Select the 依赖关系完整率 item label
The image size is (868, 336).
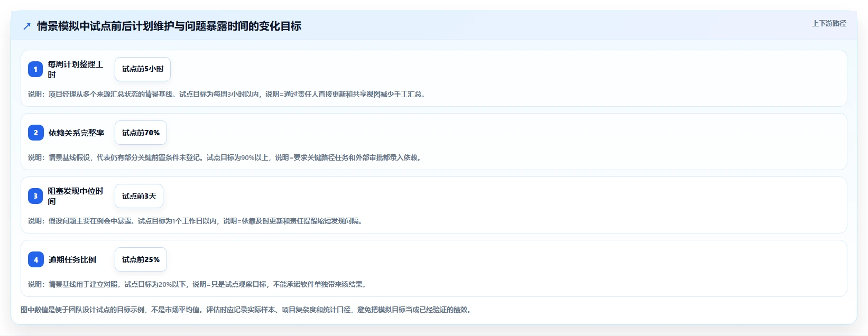pos(76,133)
